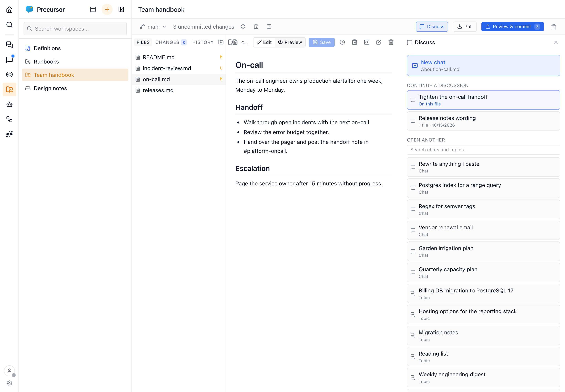
Task: Delete workspace via trash icon next to Review & commit
Action: point(553,26)
